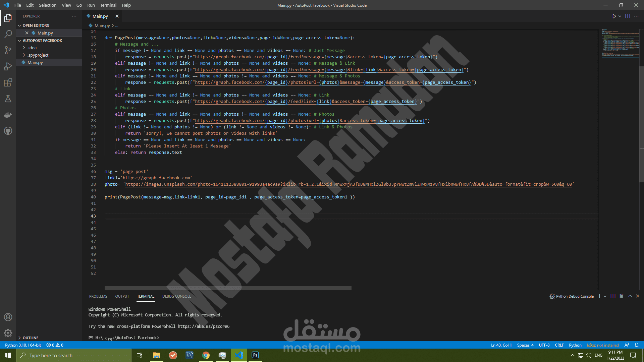Open the Go menu
Image resolution: width=644 pixels, height=362 pixels.
pyautogui.click(x=79, y=5)
